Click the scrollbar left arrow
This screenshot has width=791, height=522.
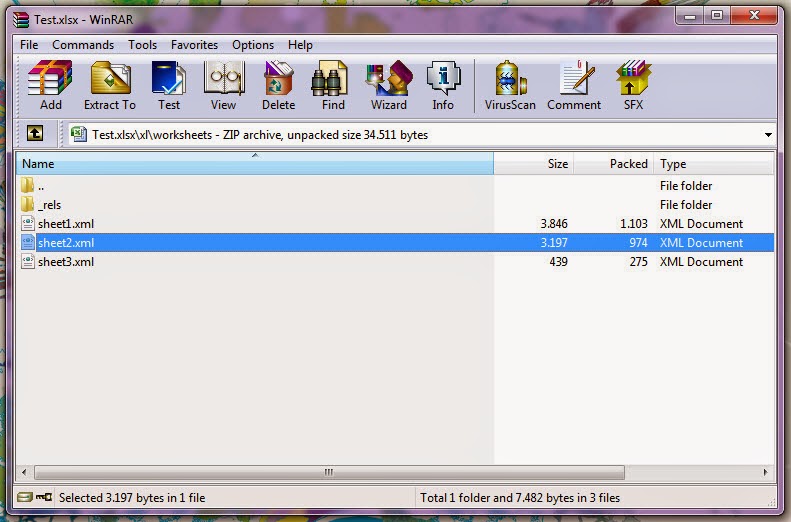[24, 473]
